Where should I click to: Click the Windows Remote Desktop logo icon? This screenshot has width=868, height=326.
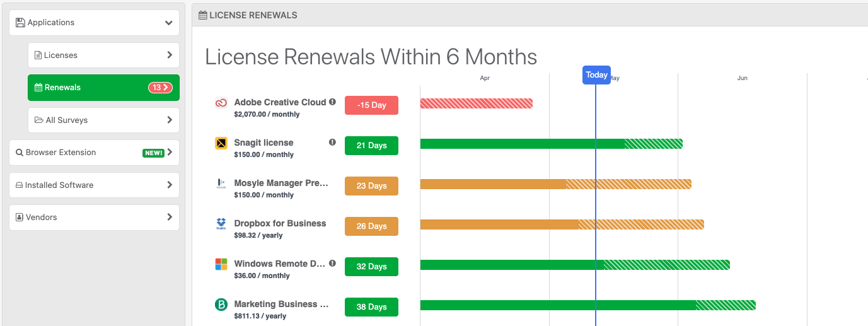pyautogui.click(x=221, y=264)
